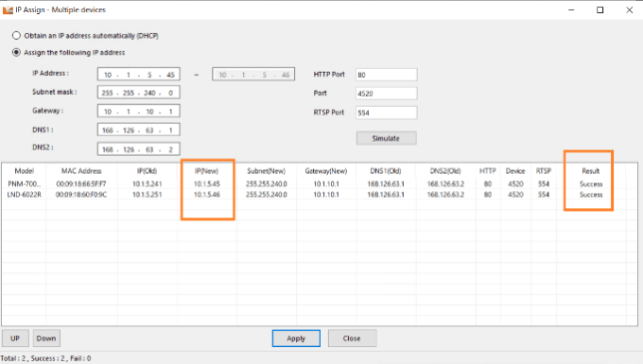Click the HTTP column header

click(x=488, y=171)
